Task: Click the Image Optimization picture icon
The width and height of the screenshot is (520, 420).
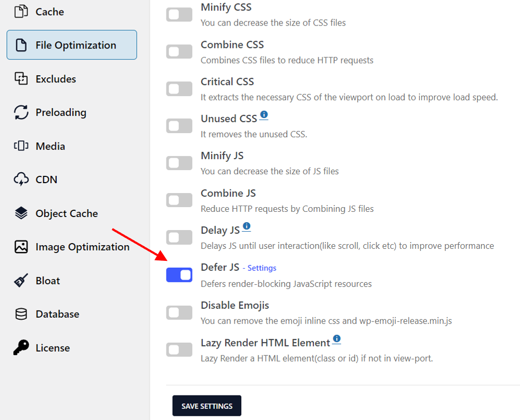Action: pos(21,247)
